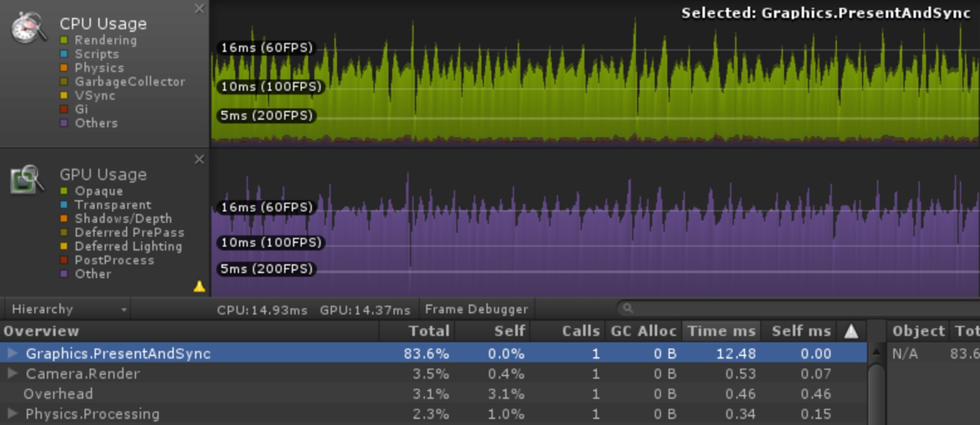Select the Overhead row
Screen dimensions: 980x425
tap(58, 394)
